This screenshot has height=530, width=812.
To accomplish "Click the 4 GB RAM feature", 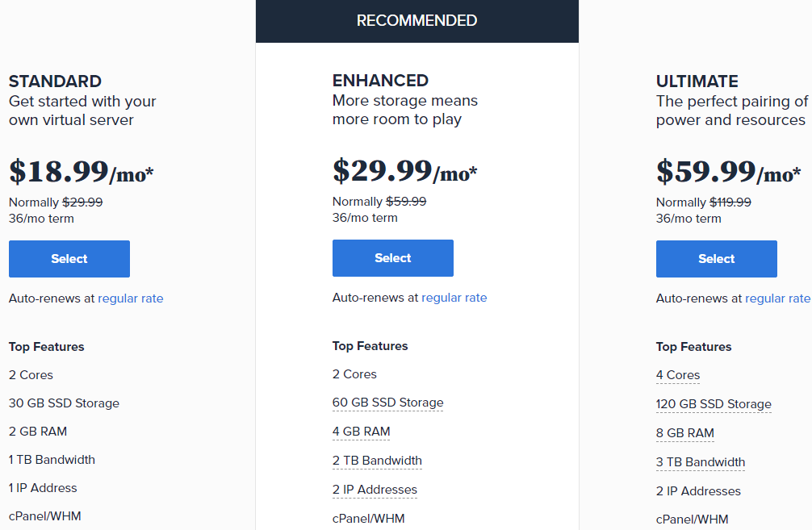I will [x=361, y=432].
